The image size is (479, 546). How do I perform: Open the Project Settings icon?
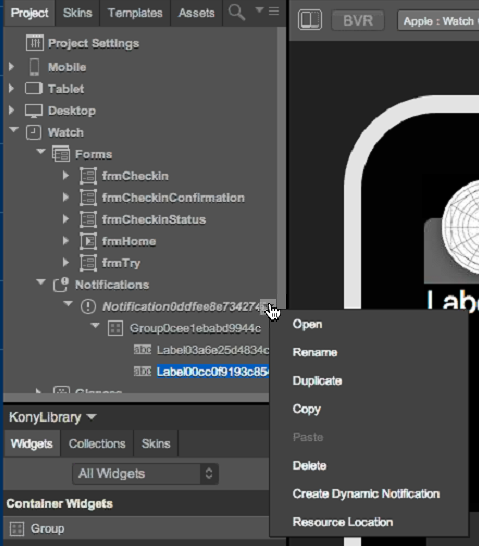(35, 43)
